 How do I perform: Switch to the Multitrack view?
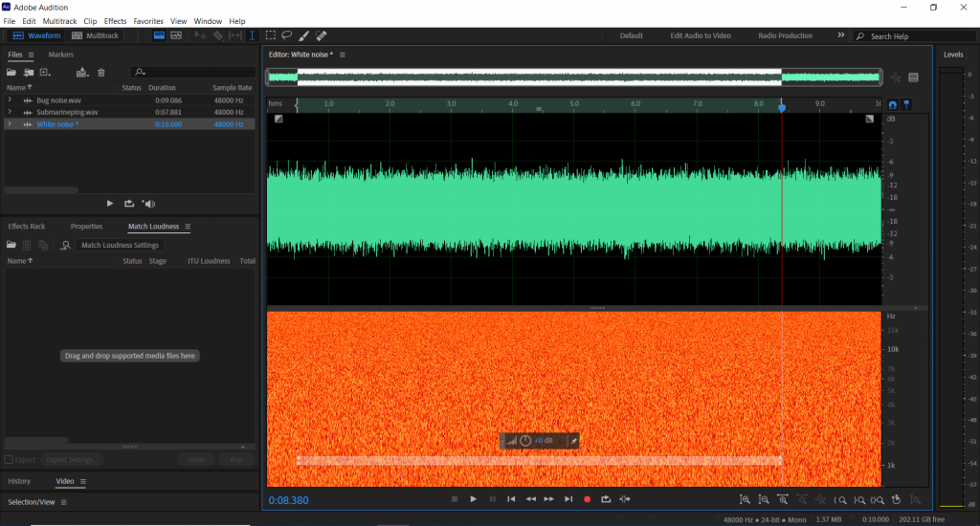[x=96, y=35]
